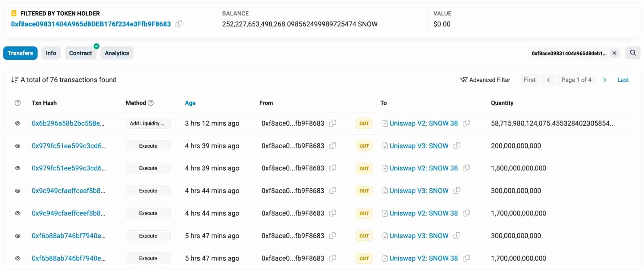
Task: Open the Advanced Filter options
Action: 485,80
